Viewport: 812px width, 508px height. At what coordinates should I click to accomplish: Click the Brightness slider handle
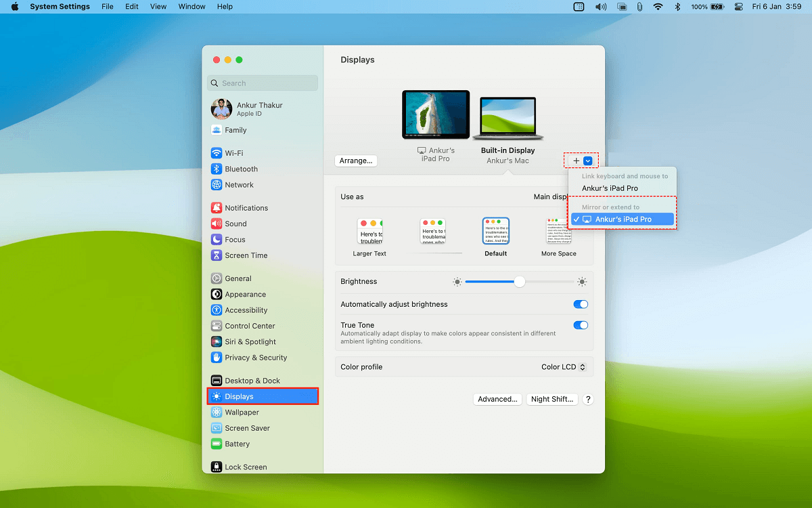coord(519,282)
